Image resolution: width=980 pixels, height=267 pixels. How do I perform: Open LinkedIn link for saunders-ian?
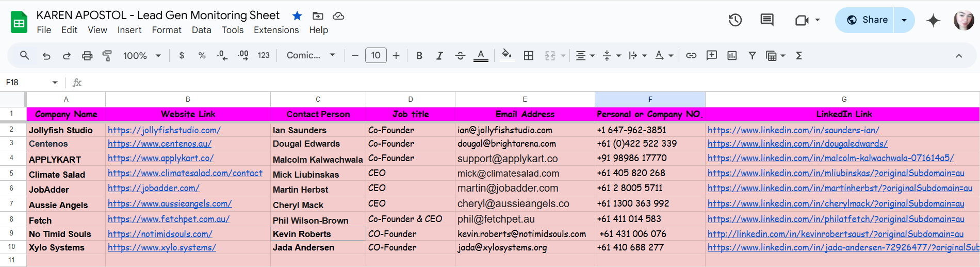pyautogui.click(x=793, y=130)
